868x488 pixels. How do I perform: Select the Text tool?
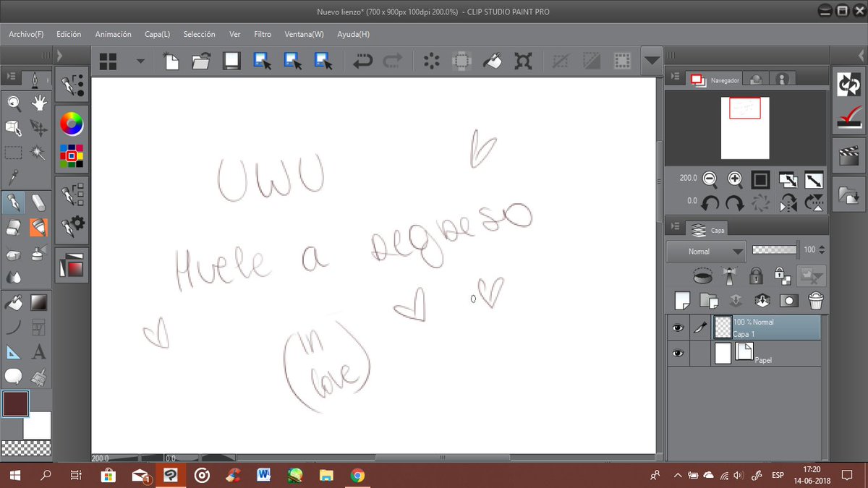point(38,352)
